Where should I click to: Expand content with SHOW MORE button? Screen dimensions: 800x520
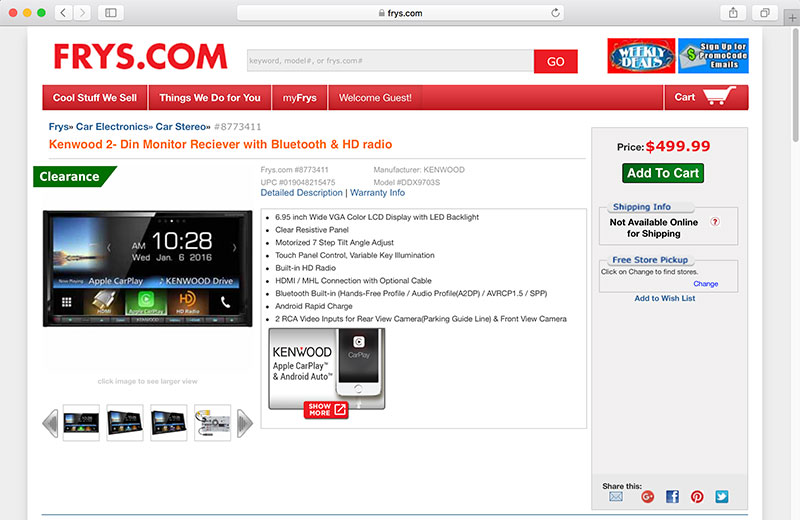(x=326, y=410)
